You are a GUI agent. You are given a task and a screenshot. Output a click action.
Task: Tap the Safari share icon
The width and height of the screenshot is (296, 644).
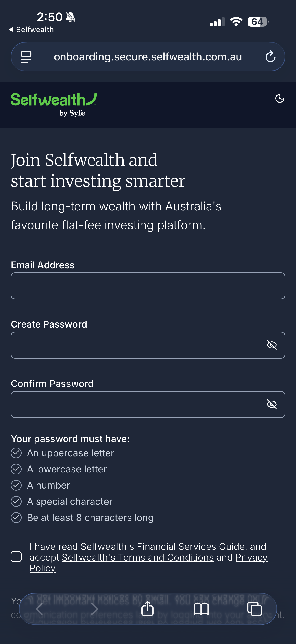(x=148, y=609)
